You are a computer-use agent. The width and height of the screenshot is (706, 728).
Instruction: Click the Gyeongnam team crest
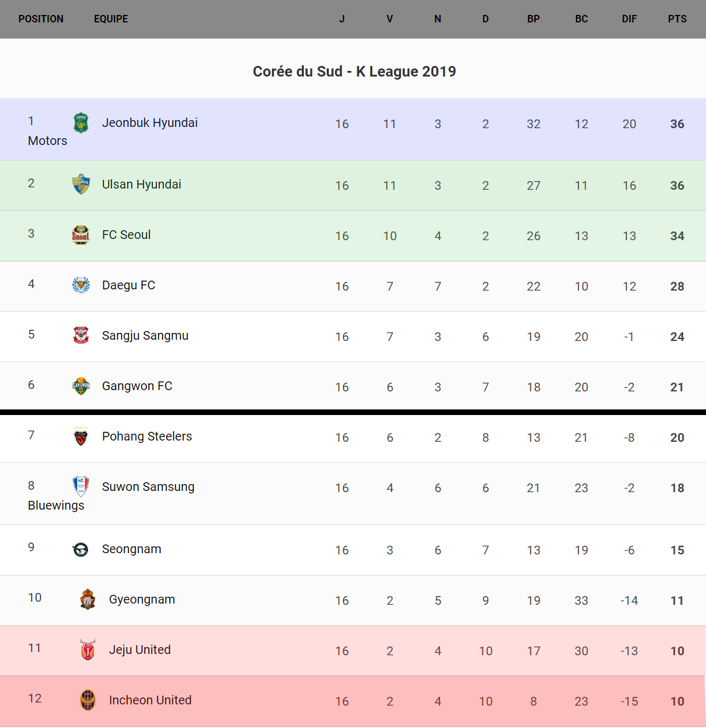coord(88,599)
